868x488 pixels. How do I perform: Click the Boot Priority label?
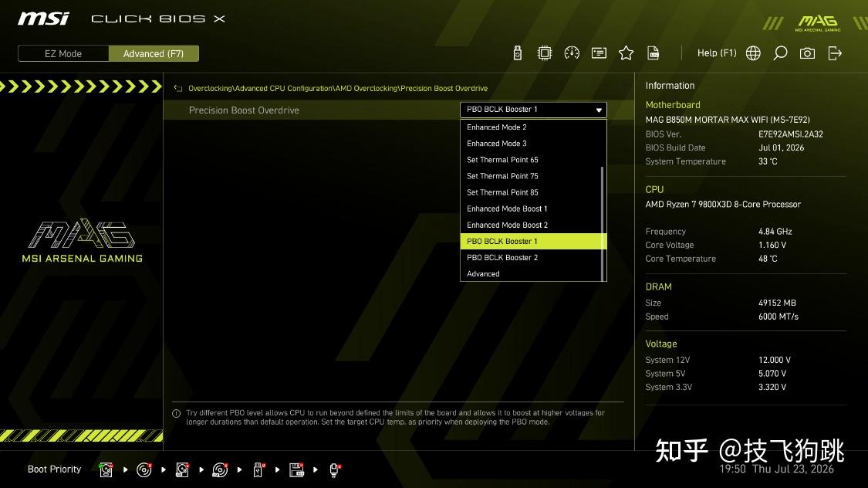54,469
